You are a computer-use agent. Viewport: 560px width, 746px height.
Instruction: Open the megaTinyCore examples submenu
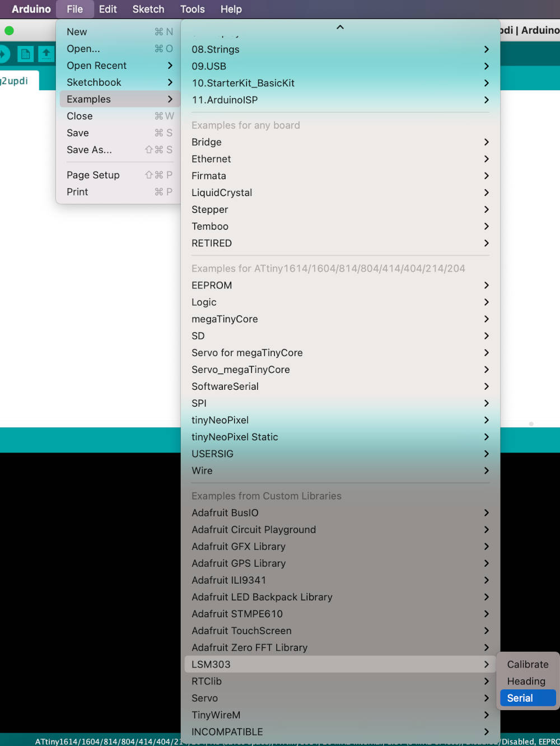coord(340,319)
